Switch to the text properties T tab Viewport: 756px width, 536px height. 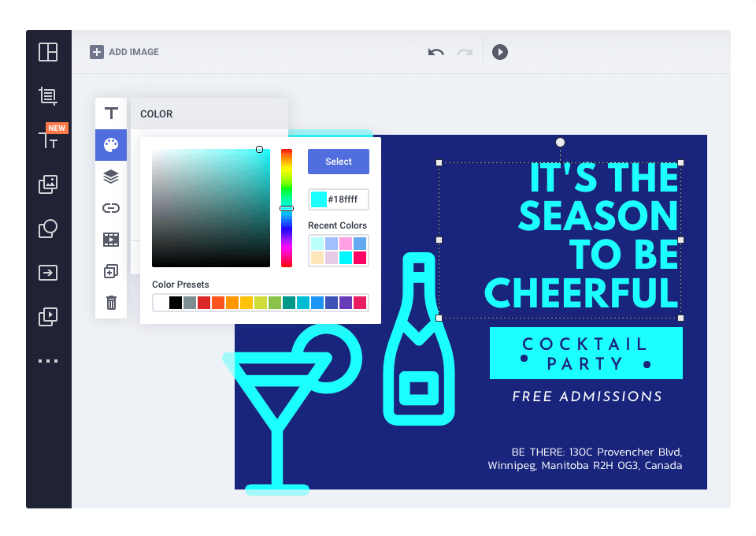111,113
